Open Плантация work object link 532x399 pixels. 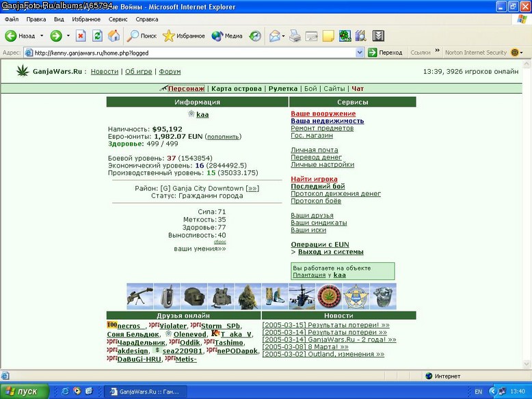click(309, 275)
